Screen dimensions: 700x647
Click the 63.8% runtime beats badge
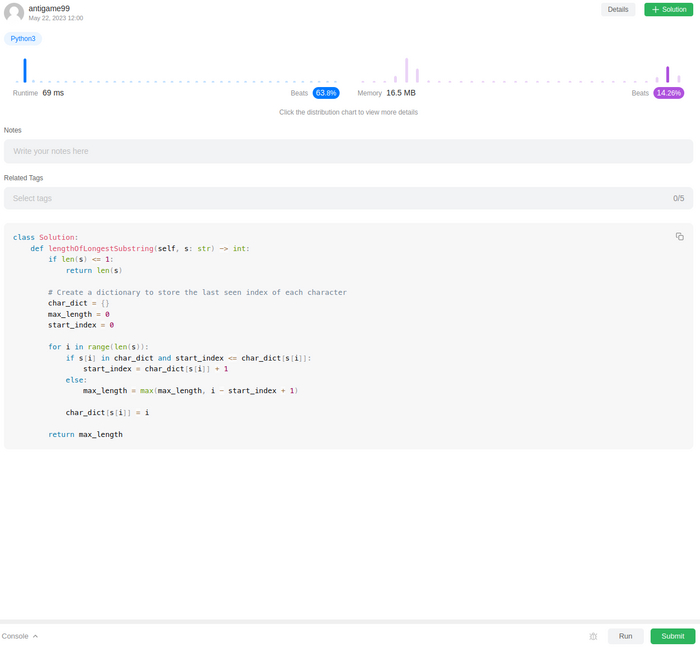click(x=326, y=93)
